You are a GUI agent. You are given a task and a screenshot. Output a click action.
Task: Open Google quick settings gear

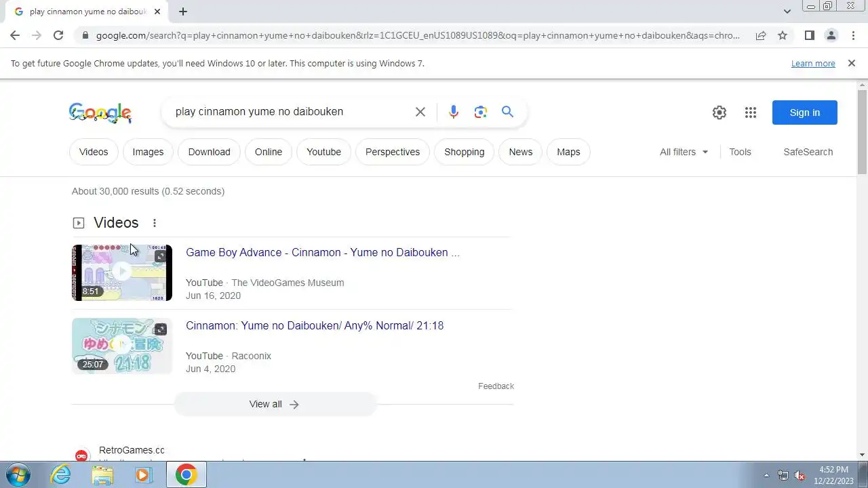[719, 113]
